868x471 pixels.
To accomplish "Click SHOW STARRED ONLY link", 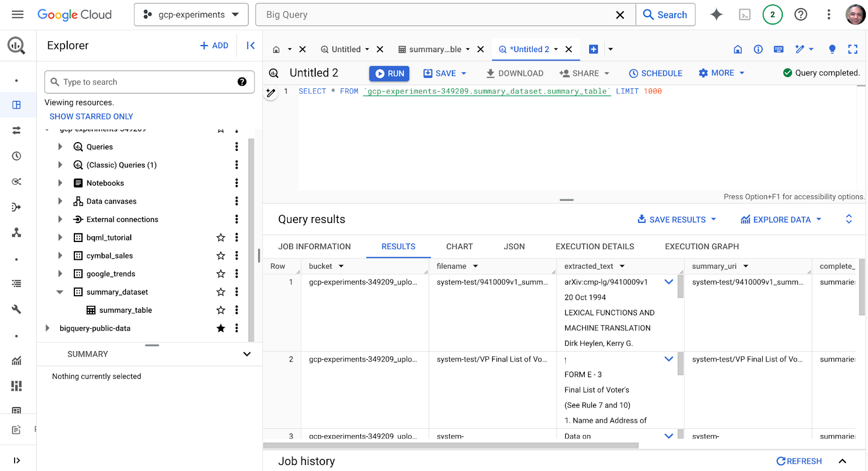I will point(91,117).
